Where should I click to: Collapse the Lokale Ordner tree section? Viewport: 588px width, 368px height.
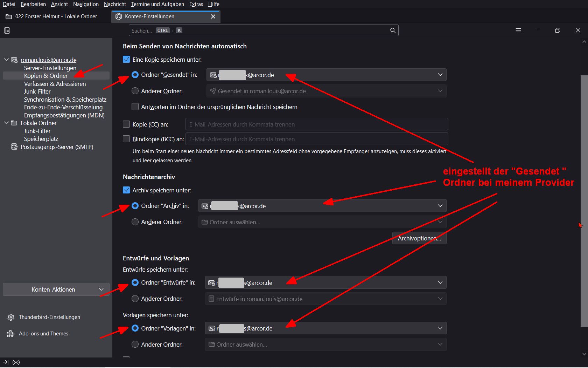click(6, 123)
